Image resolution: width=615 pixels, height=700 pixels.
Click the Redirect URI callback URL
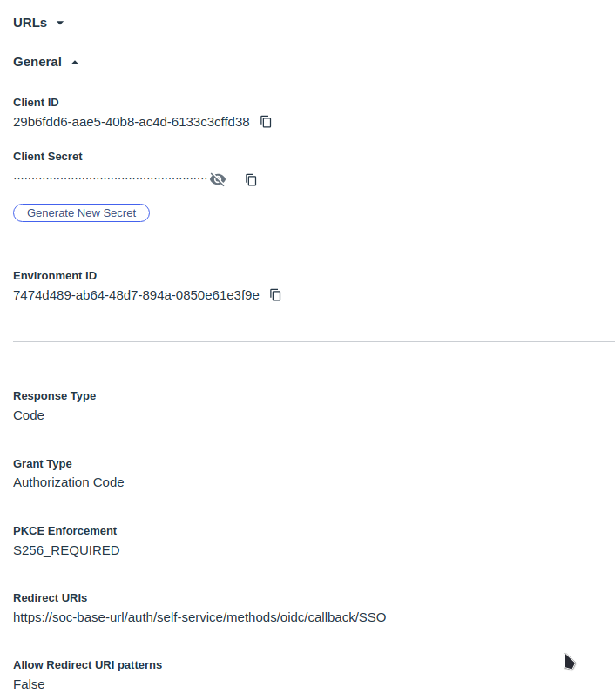[x=199, y=617]
